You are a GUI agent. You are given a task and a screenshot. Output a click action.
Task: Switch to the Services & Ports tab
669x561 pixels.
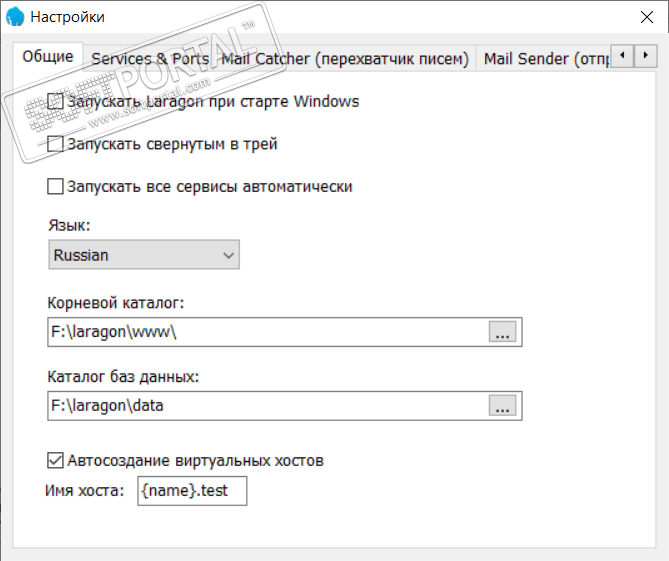click(150, 59)
